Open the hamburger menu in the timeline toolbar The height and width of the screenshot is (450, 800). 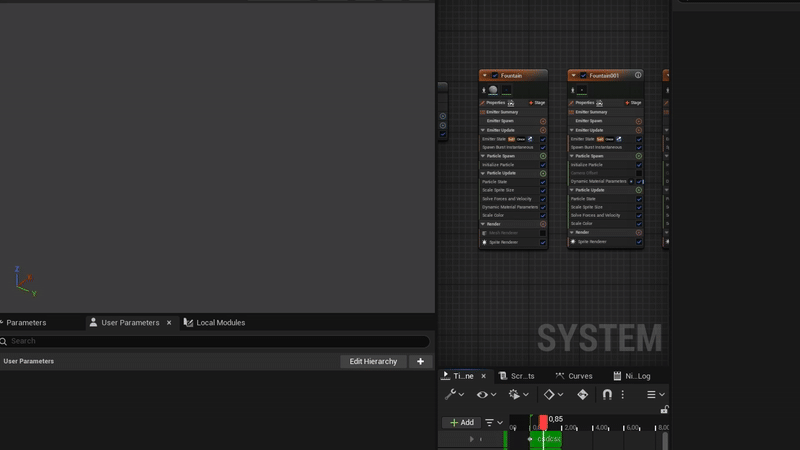pyautogui.click(x=655, y=394)
